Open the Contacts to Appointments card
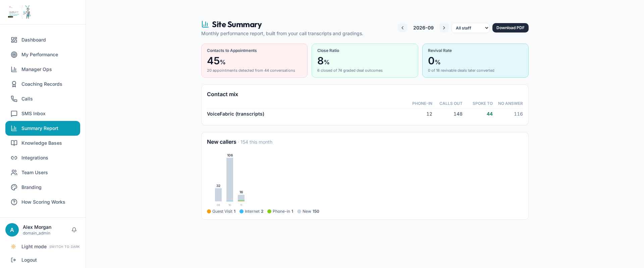 [254, 61]
